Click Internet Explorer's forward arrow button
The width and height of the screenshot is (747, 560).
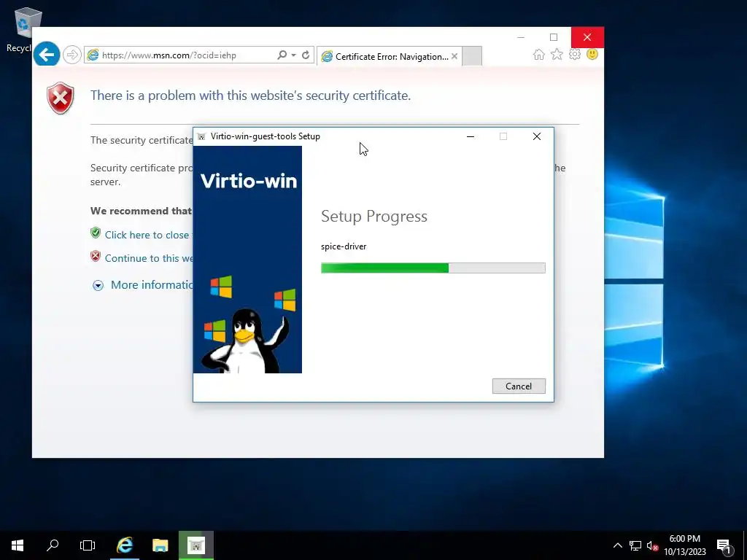[x=72, y=55]
